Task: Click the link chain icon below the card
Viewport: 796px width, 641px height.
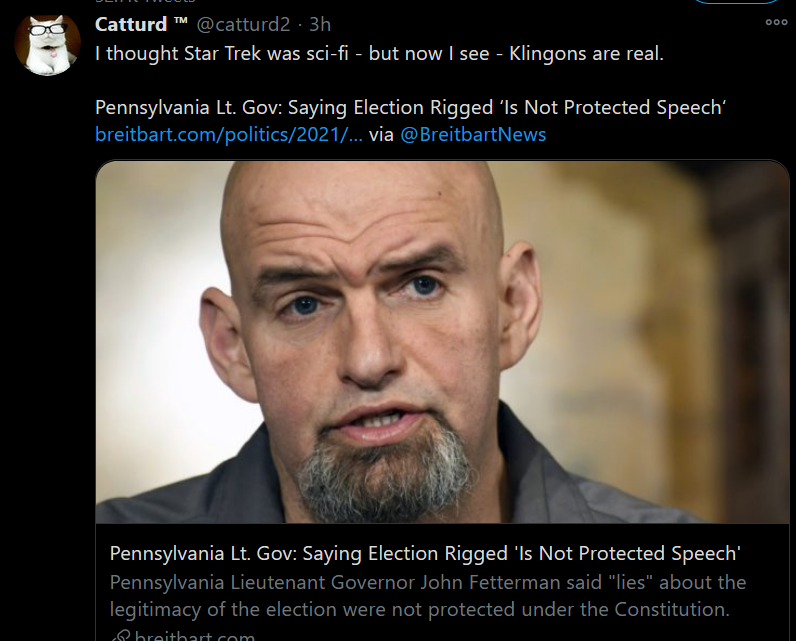Action: [x=120, y=635]
